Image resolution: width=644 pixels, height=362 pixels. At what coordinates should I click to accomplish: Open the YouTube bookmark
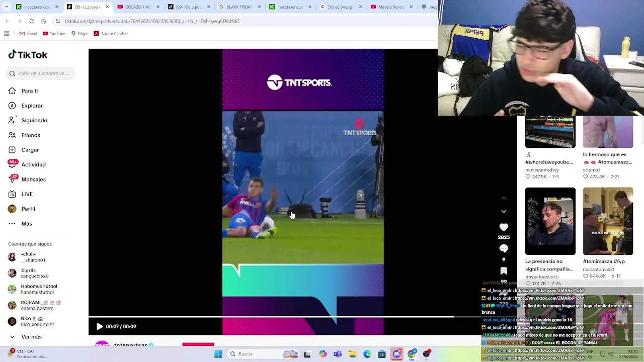click(54, 34)
